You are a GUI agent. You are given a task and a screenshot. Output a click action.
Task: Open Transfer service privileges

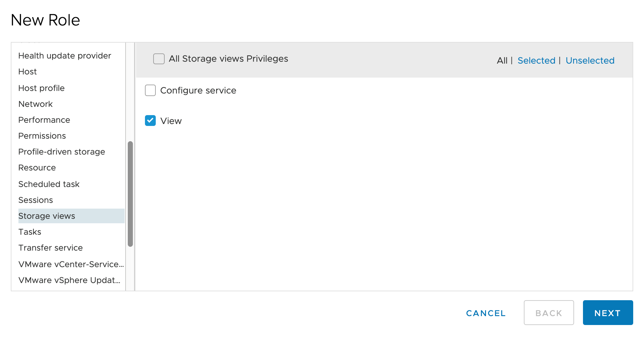51,248
